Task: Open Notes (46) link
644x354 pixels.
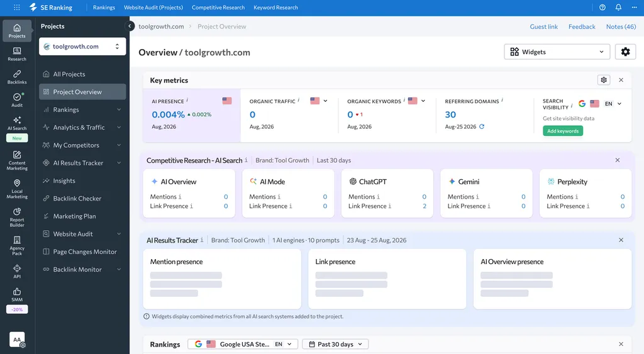Action: (621, 26)
